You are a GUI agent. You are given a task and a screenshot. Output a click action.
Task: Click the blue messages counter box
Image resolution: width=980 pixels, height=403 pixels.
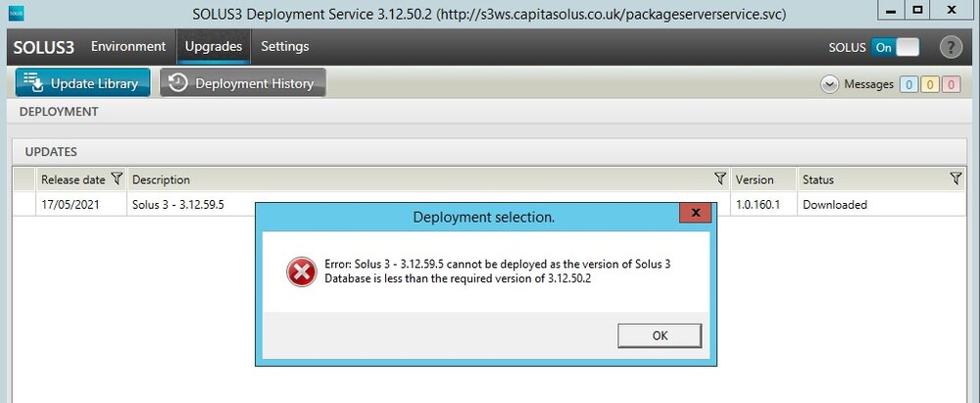(908, 84)
